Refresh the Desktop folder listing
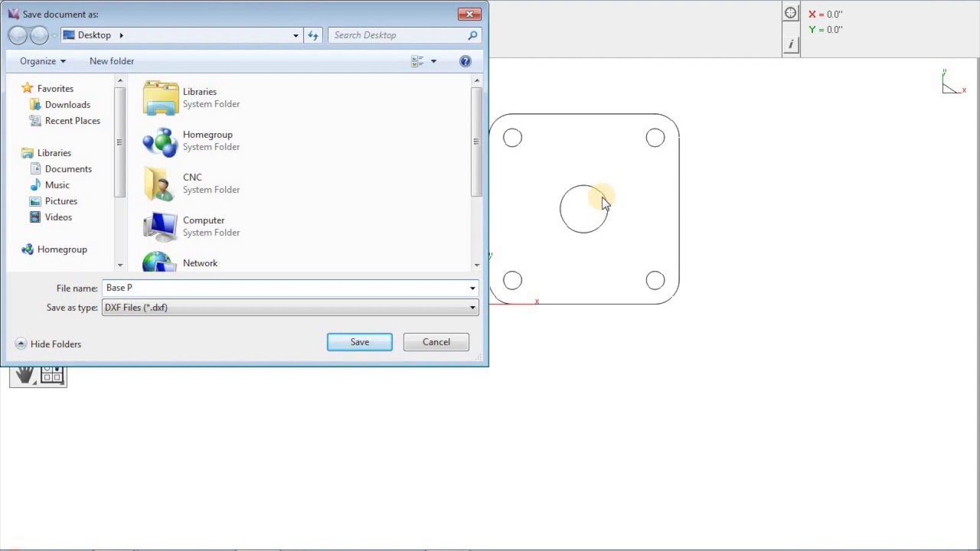This screenshot has height=551, width=980. (312, 35)
